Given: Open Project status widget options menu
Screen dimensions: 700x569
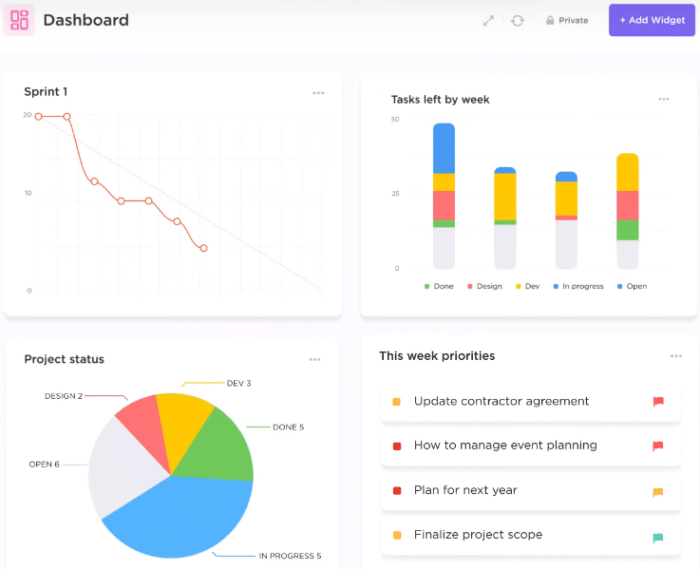Looking at the screenshot, I should [x=315, y=359].
